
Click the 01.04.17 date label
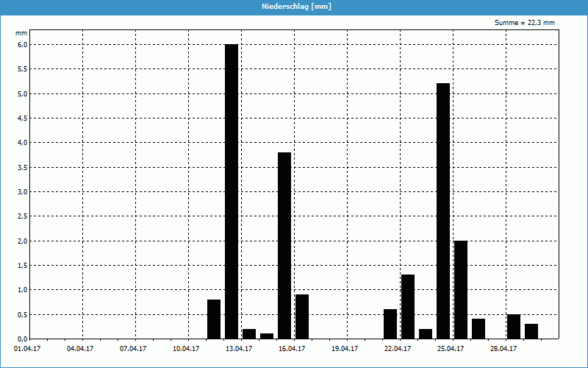29,349
